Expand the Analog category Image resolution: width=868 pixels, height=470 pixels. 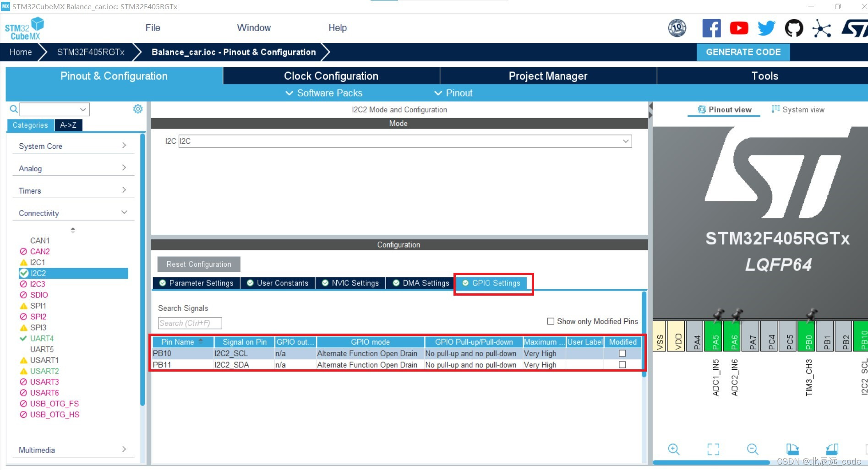pyautogui.click(x=72, y=168)
